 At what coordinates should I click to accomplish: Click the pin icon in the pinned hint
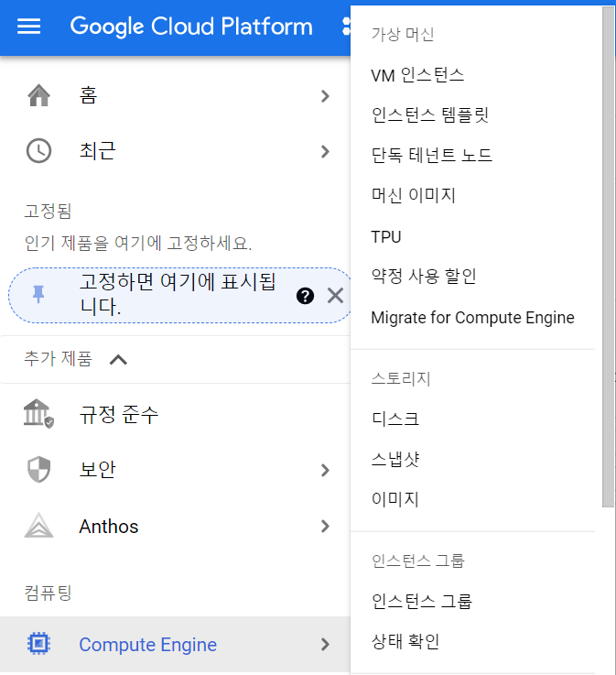click(x=38, y=295)
